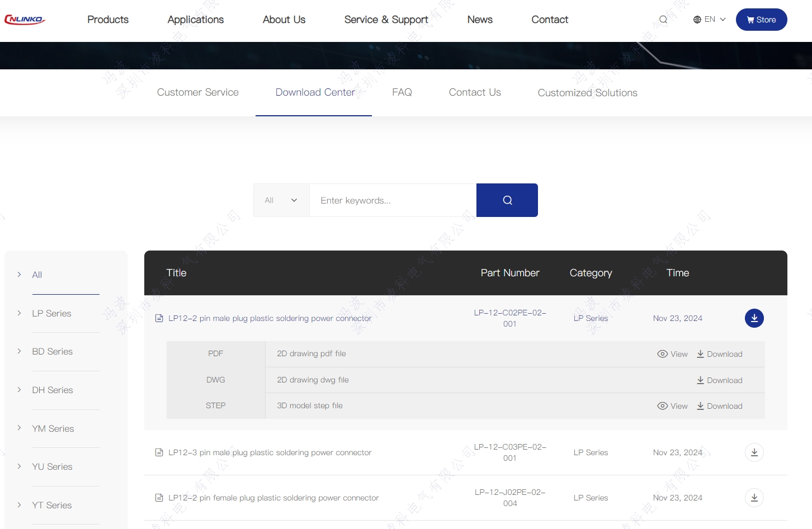Viewport: 812px width, 529px height.
Task: Expand the DH Series chevron
Action: [19, 390]
